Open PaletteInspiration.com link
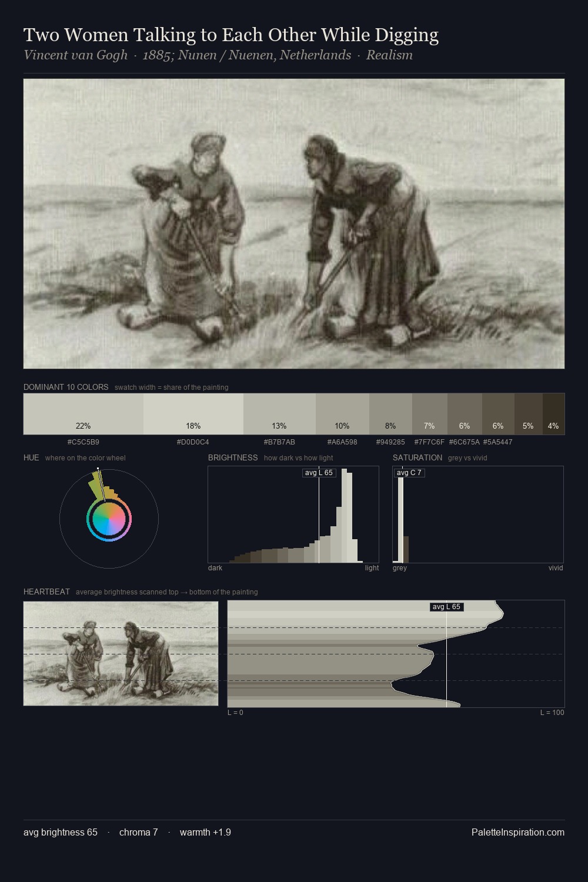The width and height of the screenshot is (588, 882). (518, 832)
